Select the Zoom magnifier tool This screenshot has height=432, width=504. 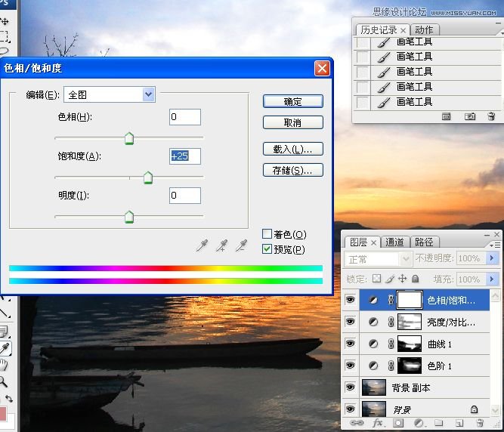(x=4, y=381)
